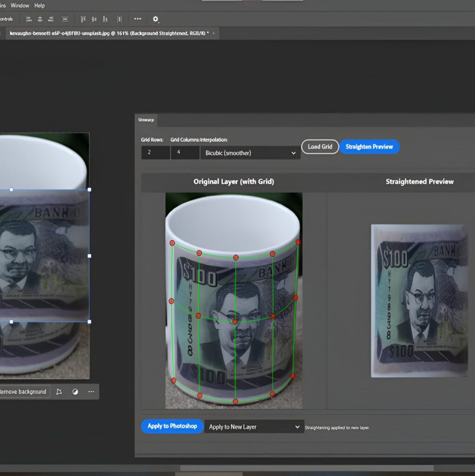Align layers to top edges
The width and height of the screenshot is (475, 476).
click(x=83, y=20)
